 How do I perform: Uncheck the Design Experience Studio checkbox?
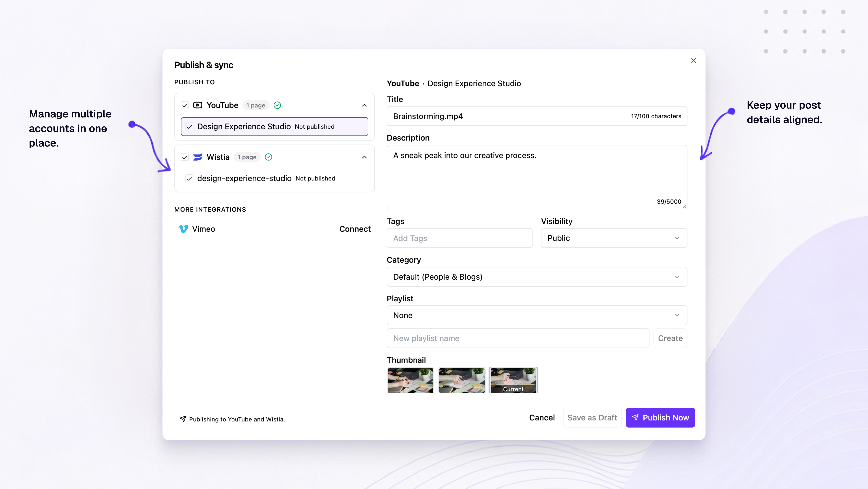pos(189,127)
